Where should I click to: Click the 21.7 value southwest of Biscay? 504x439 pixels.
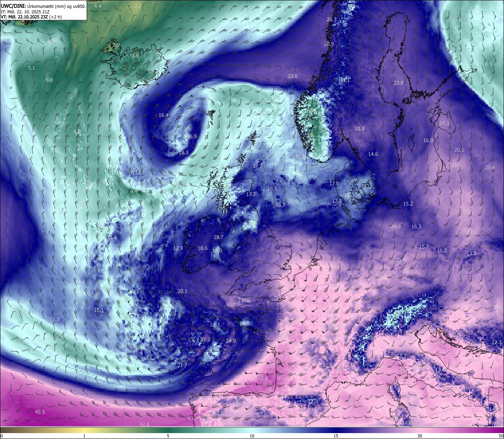coord(182,366)
